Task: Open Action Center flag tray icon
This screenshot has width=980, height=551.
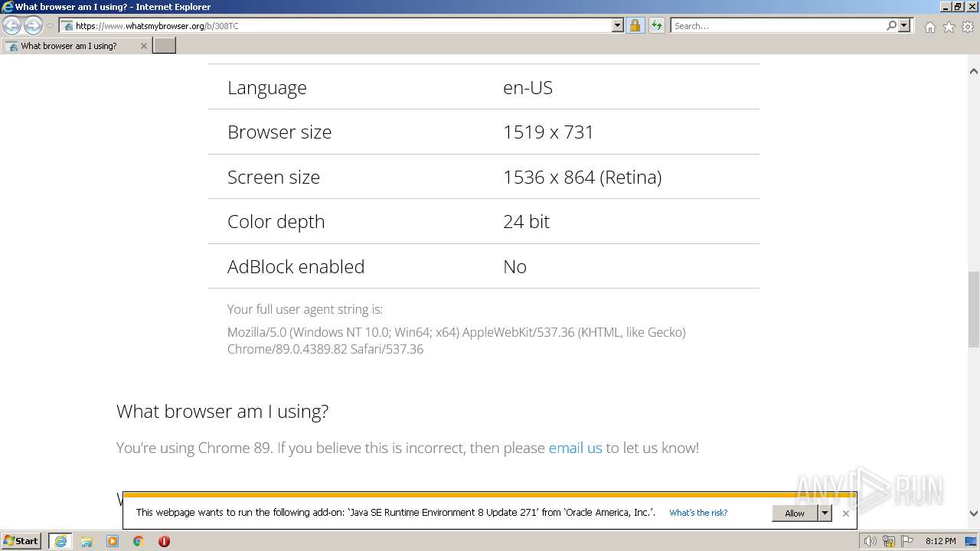Action: (907, 541)
